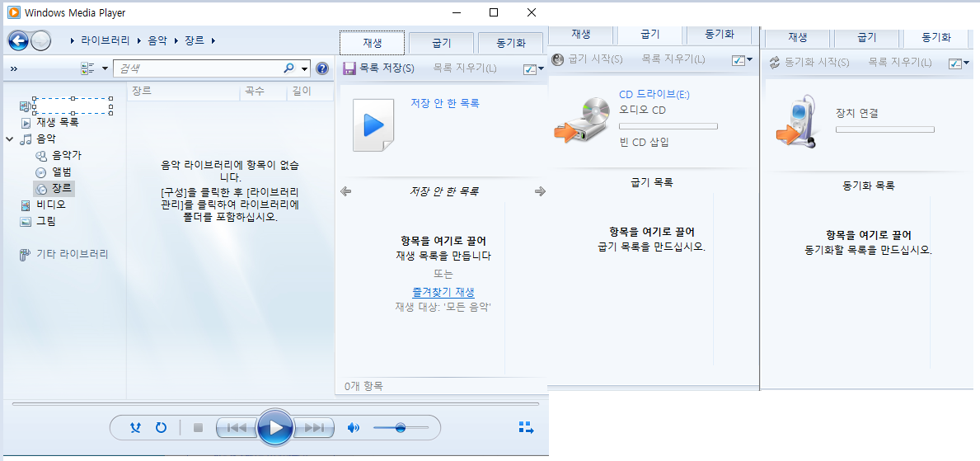The image size is (980, 461).
Task: Collapse the 음악 tree node chevron
Action: click(9, 139)
